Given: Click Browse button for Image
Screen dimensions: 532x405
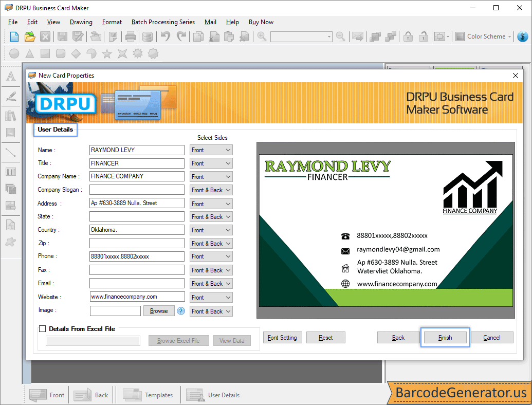Looking at the screenshot, I should click(x=159, y=311).
